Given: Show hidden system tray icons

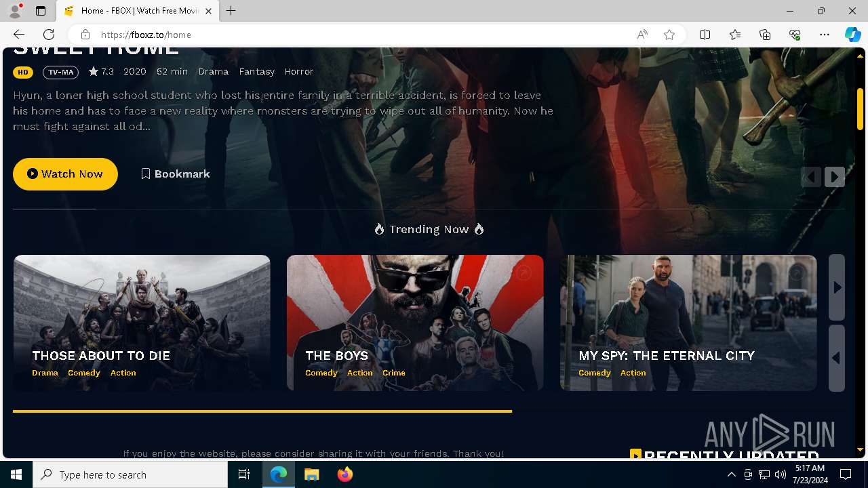Looking at the screenshot, I should click(x=731, y=474).
